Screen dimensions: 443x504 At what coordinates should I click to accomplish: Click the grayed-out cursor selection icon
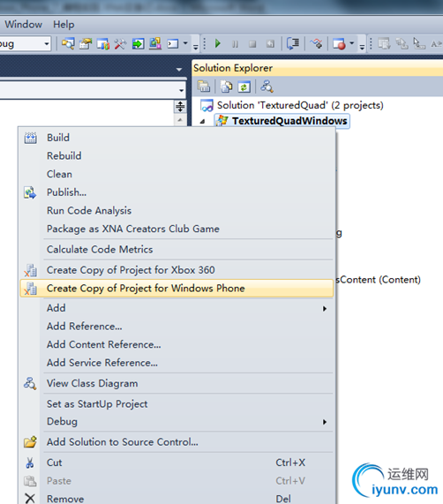(x=419, y=44)
